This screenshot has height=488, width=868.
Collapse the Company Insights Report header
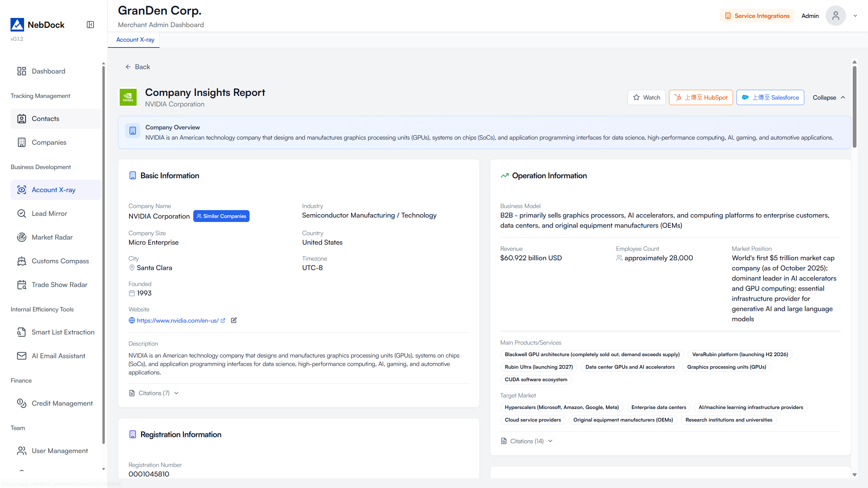(x=828, y=97)
